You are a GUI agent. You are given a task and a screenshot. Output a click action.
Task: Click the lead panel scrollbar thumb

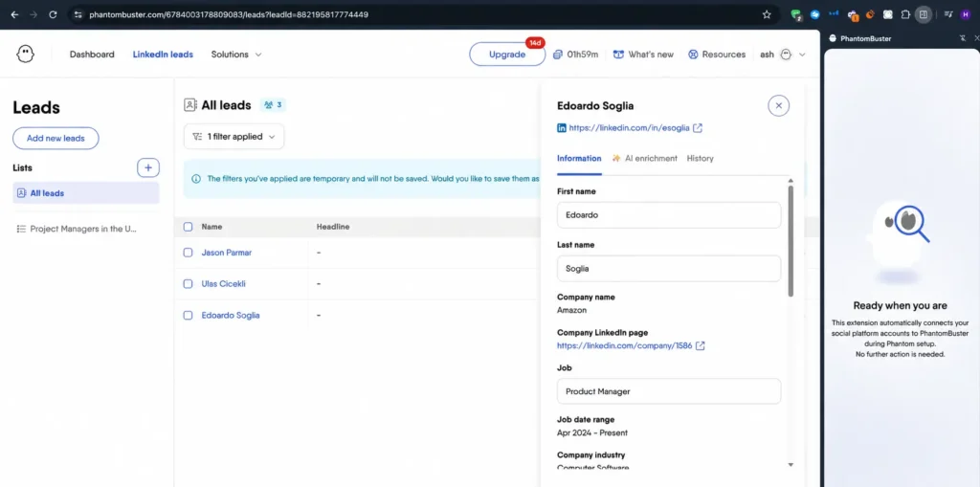point(791,241)
